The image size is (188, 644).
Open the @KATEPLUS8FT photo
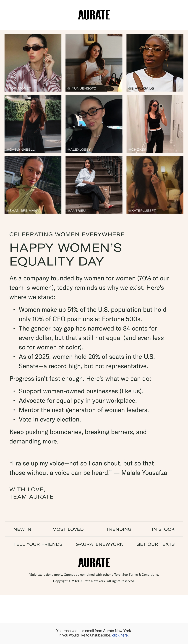click(x=155, y=185)
